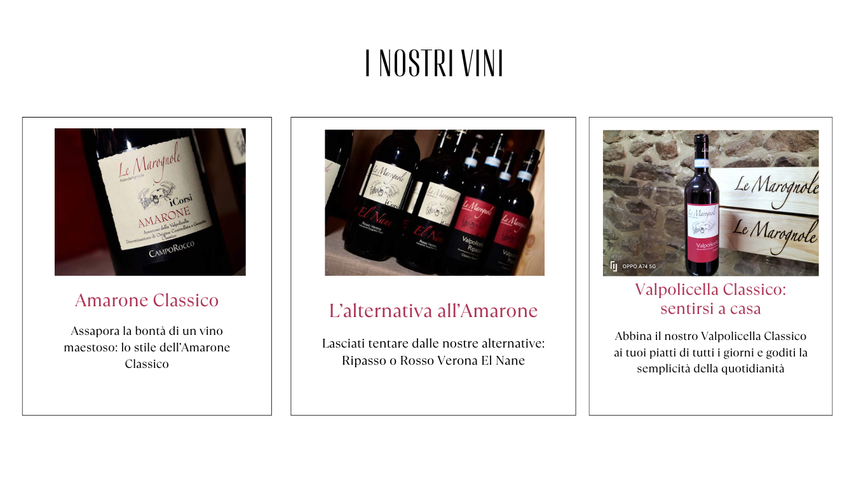This screenshot has height=488, width=868.
Task: Click the lower Le Marognole crate lettering
Action: tap(775, 232)
